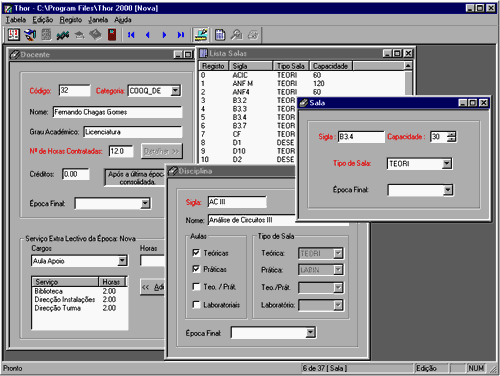The height and width of the screenshot is (376, 500).
Task: Click the Lista Salas window title icon
Action: click(203, 53)
